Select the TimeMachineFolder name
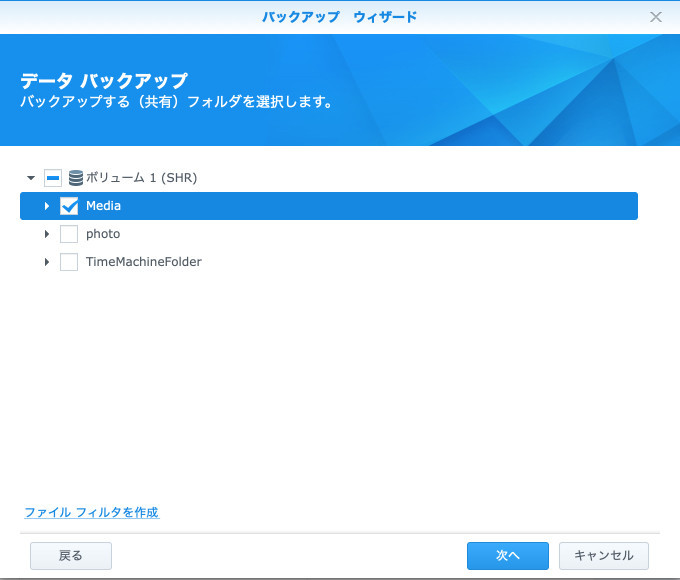 144,262
